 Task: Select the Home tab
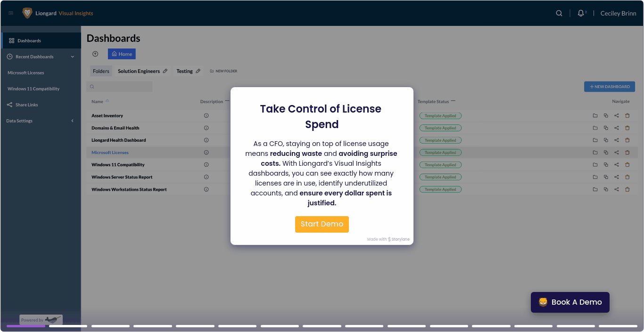(122, 54)
